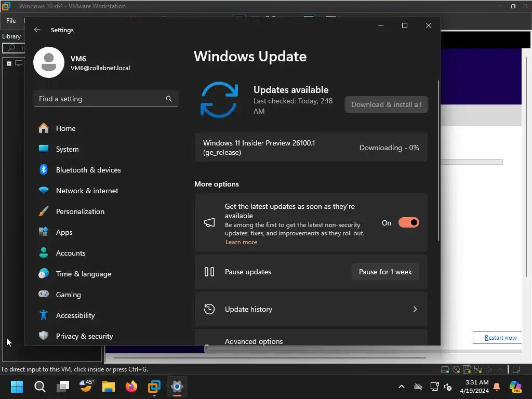
Task: Open Bluetooth & devices settings
Action: pos(88,170)
